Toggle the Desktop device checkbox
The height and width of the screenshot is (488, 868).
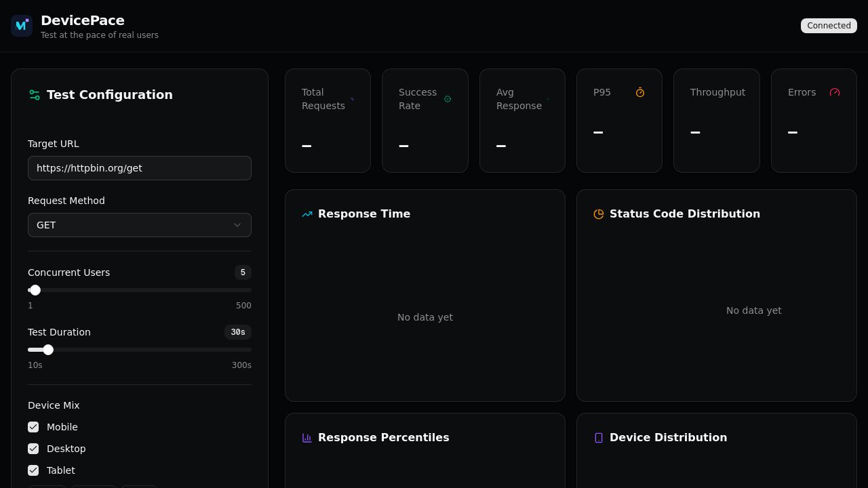33,449
